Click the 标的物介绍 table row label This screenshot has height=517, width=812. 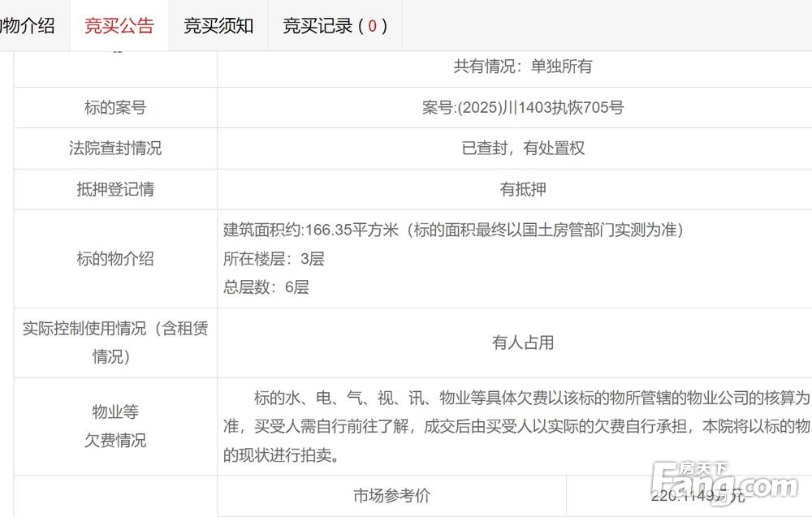115,259
